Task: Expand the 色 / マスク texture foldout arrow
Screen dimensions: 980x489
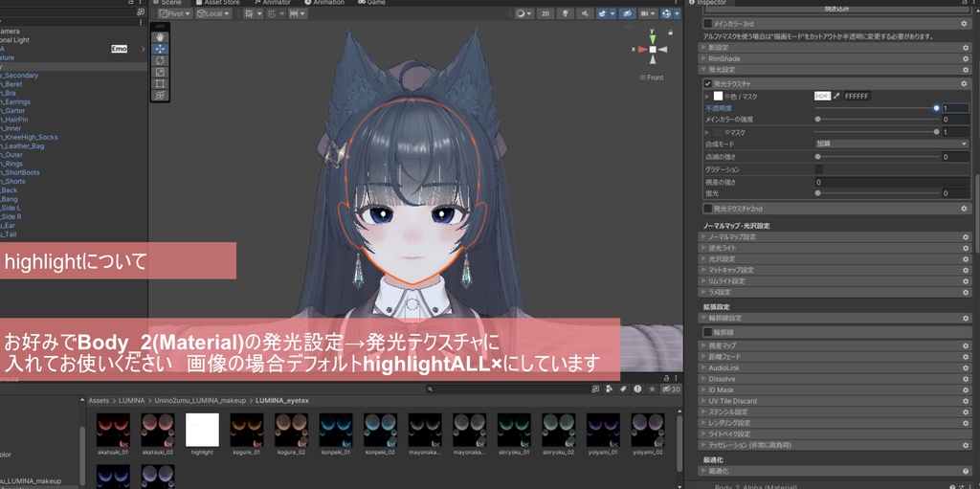Action: coord(707,97)
